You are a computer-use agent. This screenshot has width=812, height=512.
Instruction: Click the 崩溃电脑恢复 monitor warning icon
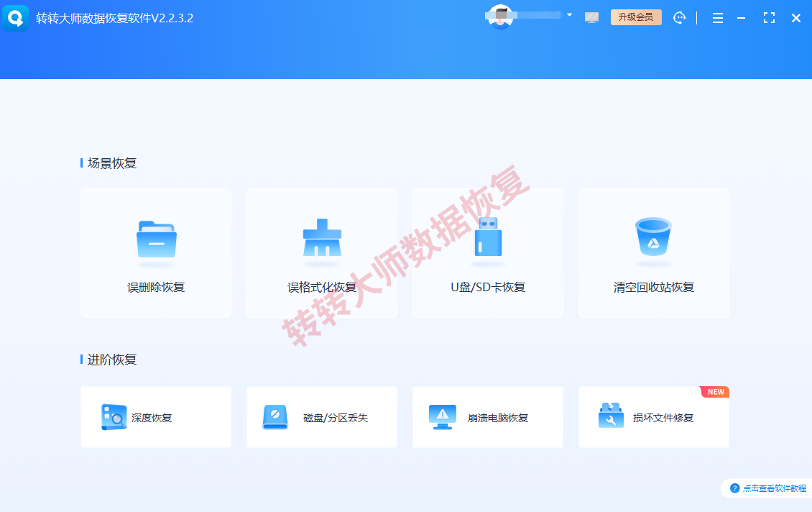(442, 417)
